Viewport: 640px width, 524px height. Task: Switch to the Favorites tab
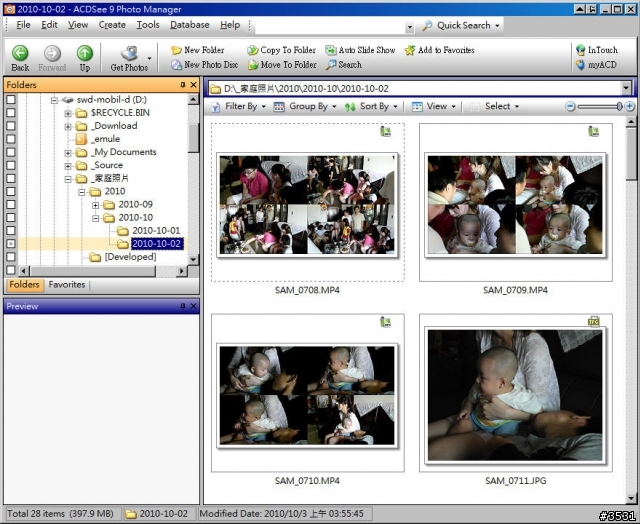tap(67, 284)
